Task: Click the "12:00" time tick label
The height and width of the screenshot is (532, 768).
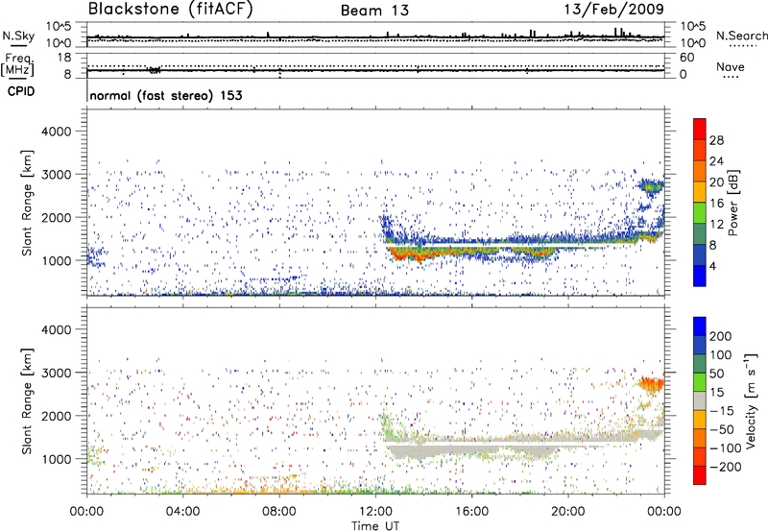Action: (375, 512)
